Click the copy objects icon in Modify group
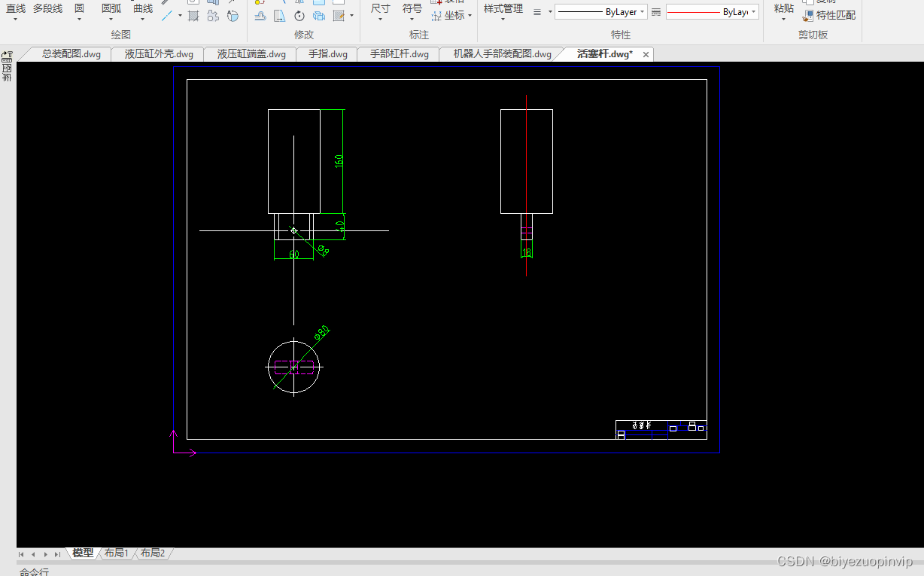This screenshot has width=924, height=576. pyautogui.click(x=319, y=16)
